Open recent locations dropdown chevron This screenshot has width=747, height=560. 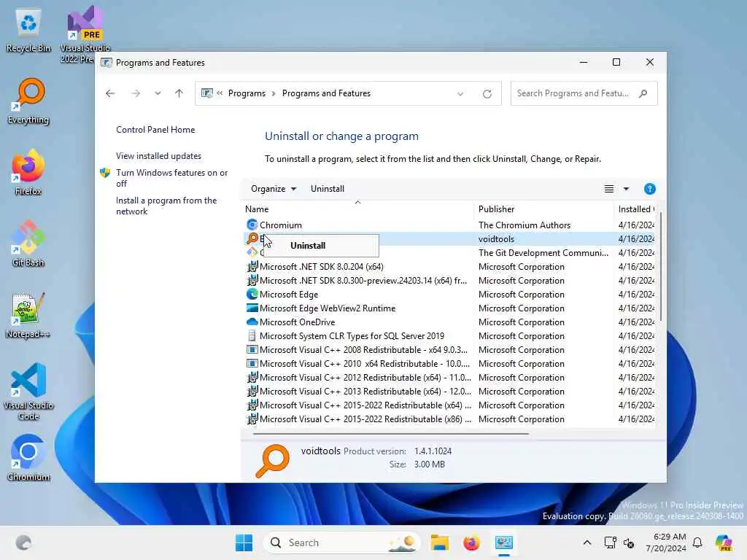pyautogui.click(x=158, y=93)
